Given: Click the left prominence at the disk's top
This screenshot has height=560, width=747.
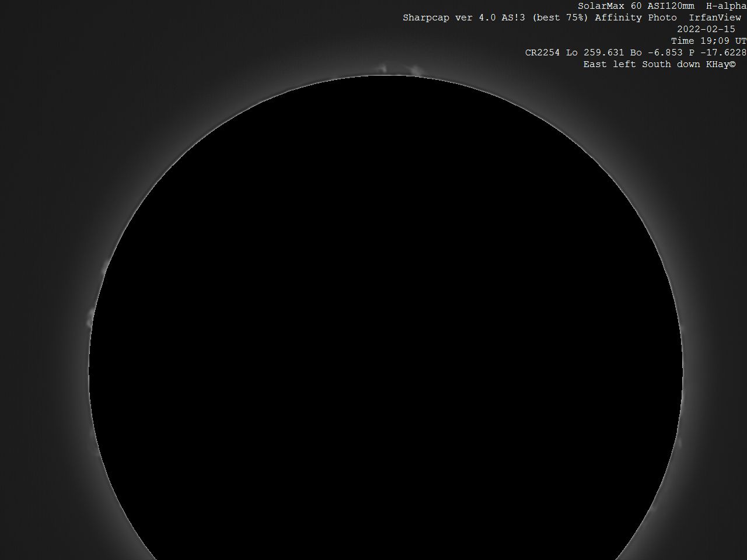Looking at the screenshot, I should point(383,69).
